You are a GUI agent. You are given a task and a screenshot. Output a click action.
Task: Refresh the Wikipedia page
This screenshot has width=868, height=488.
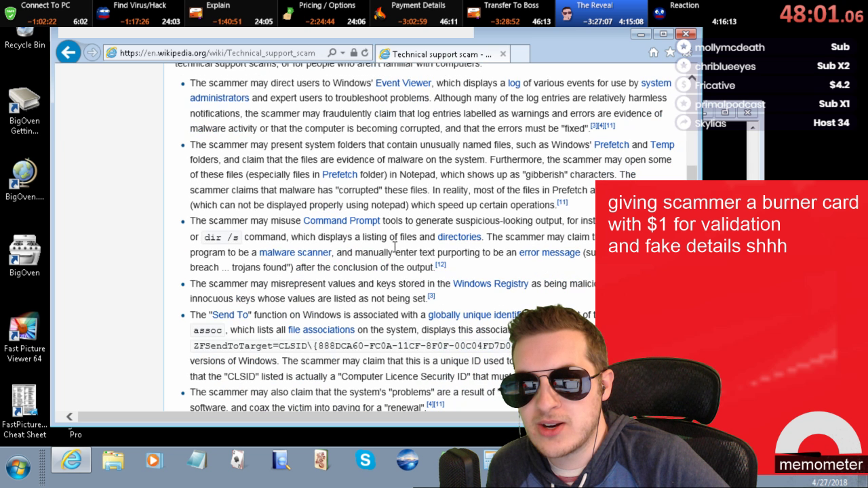coord(365,53)
